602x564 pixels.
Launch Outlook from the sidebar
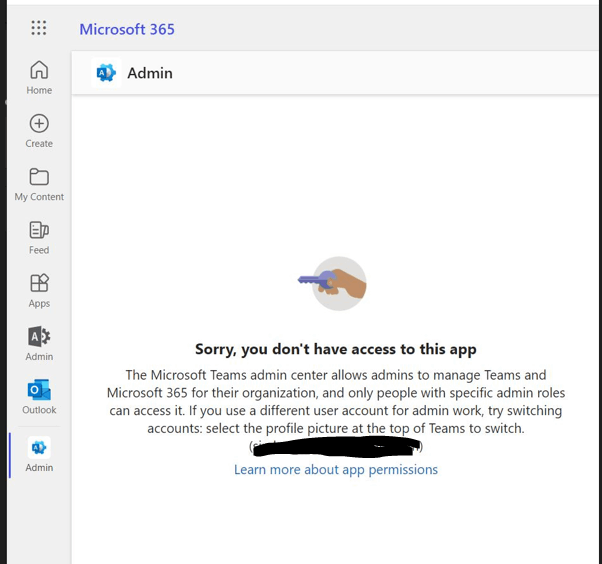click(x=39, y=397)
